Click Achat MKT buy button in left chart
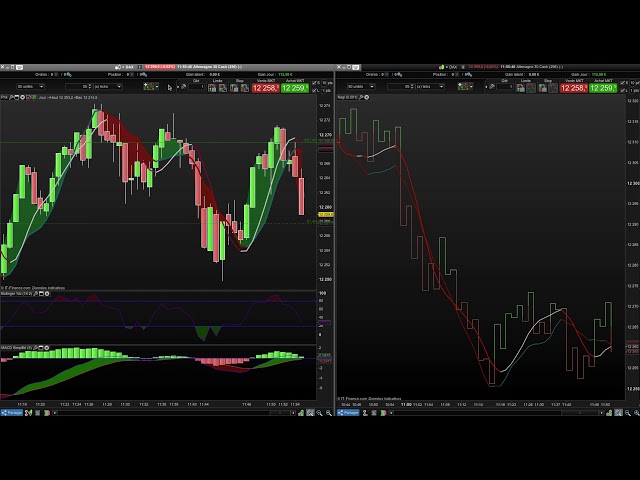Screen dimensions: 640x480 point(295,88)
